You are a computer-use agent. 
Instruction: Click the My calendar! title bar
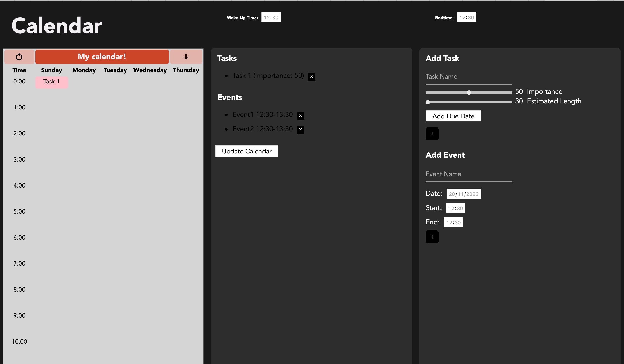(x=102, y=57)
